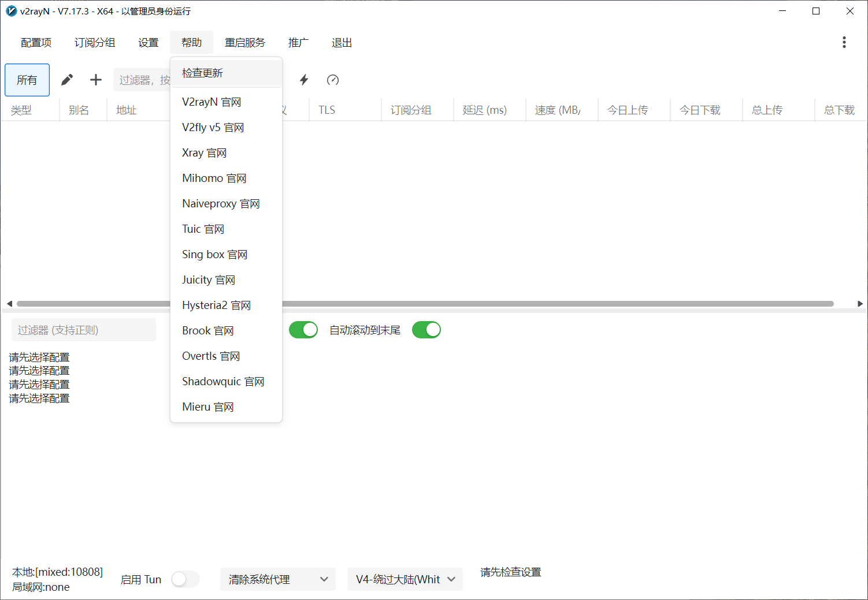
Task: Click the v2rayN logo in title bar
Action: (11, 11)
